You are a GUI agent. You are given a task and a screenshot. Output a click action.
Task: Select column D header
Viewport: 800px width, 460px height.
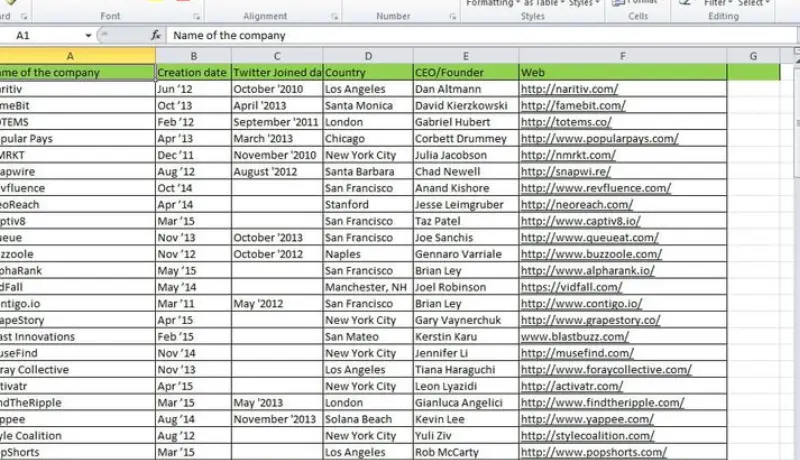click(368, 56)
